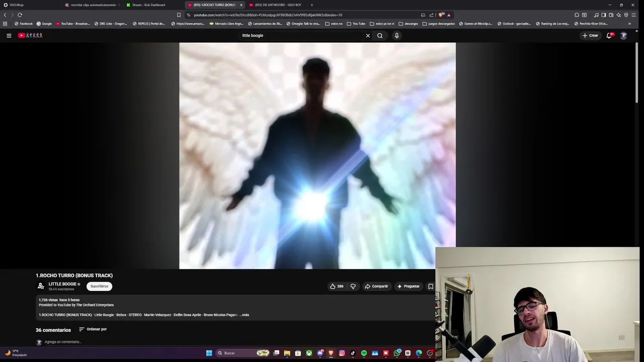Open WhatsApp from taskbar
Screen dimensions: 644x362
[x=397, y=353]
